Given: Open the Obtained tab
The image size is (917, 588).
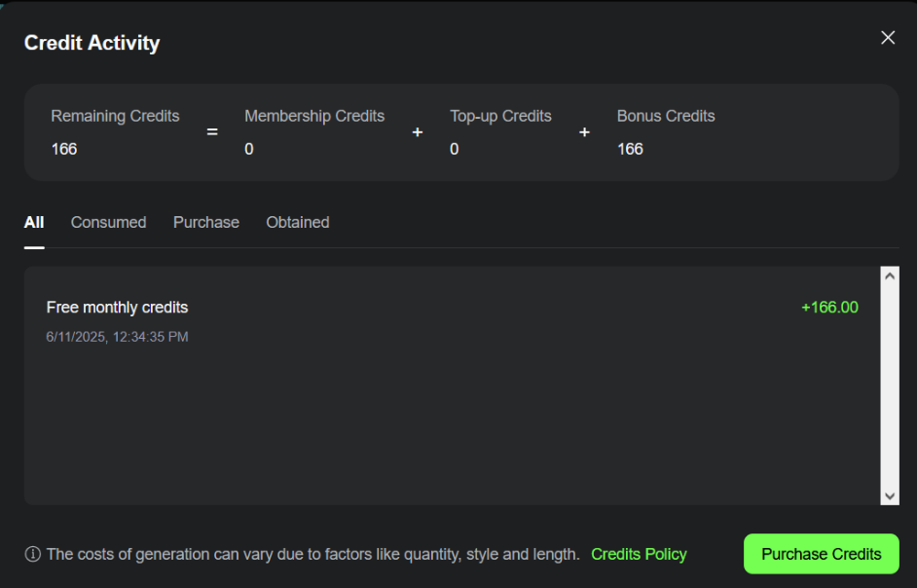Looking at the screenshot, I should click(297, 222).
